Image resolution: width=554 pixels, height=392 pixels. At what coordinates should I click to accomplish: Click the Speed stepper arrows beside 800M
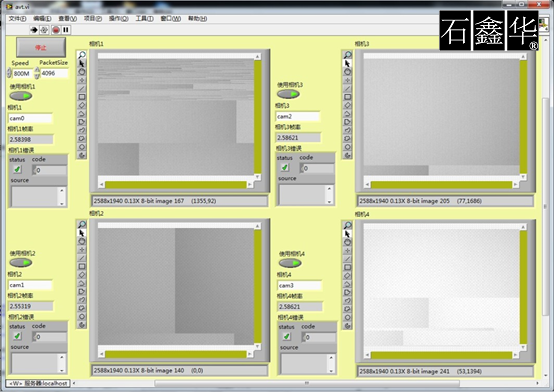9,73
